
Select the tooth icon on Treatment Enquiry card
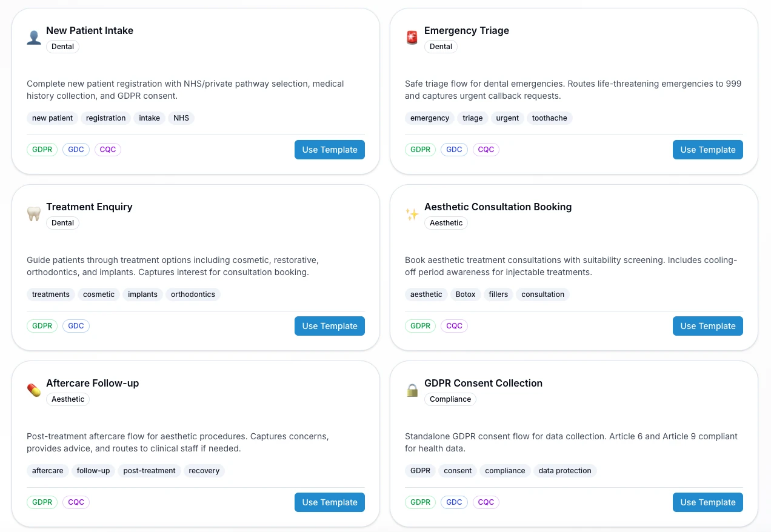34,213
